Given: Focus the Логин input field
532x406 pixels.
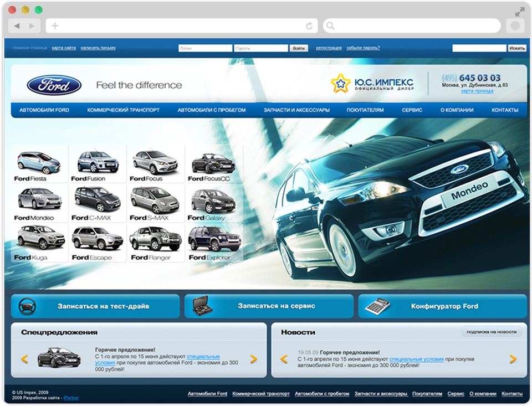Looking at the screenshot, I should (x=205, y=48).
